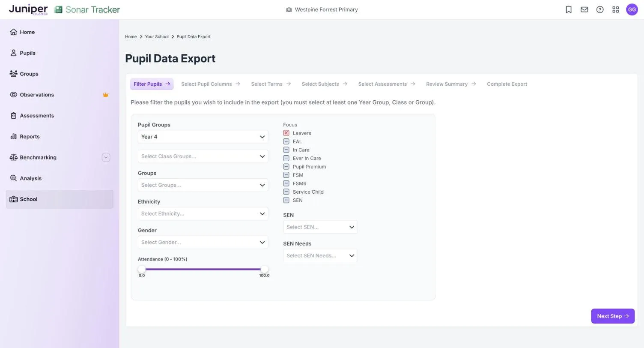Toggle the FSM6 focus checkbox
644x348 pixels.
pyautogui.click(x=286, y=183)
